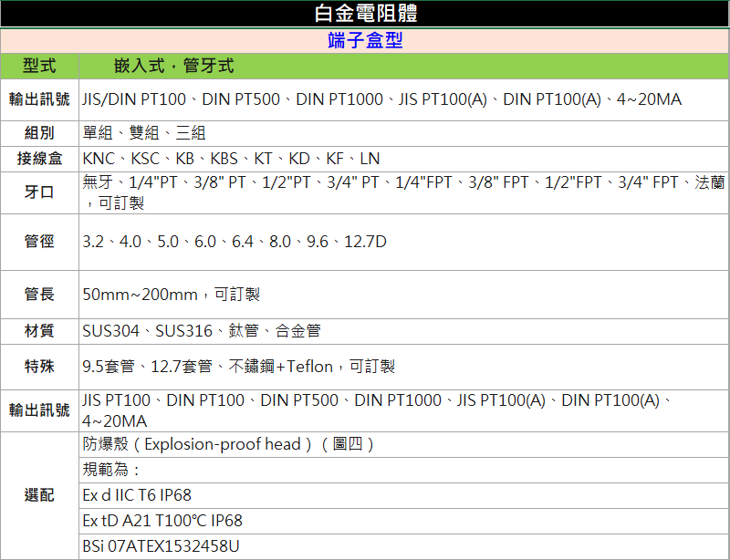Select the 3.2、4.0、5.0 pipe diameter cell
The width and height of the screenshot is (730, 560).
point(235,242)
